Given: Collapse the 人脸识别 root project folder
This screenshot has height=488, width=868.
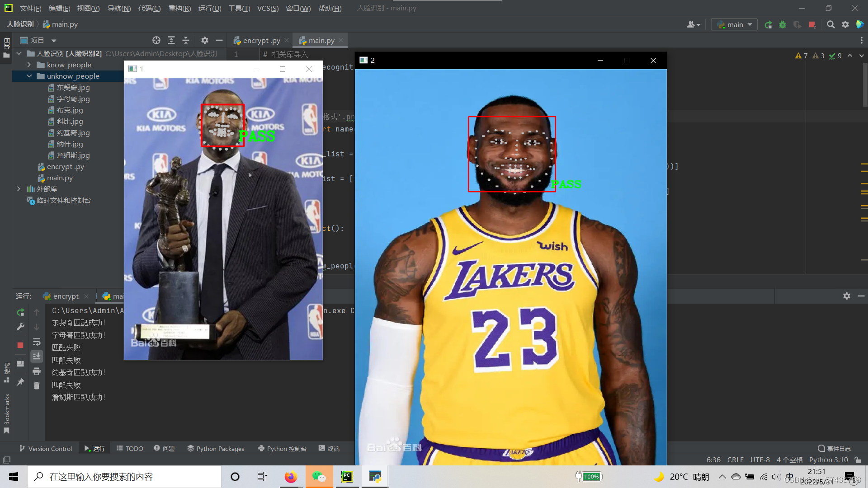Looking at the screenshot, I should click(x=19, y=53).
